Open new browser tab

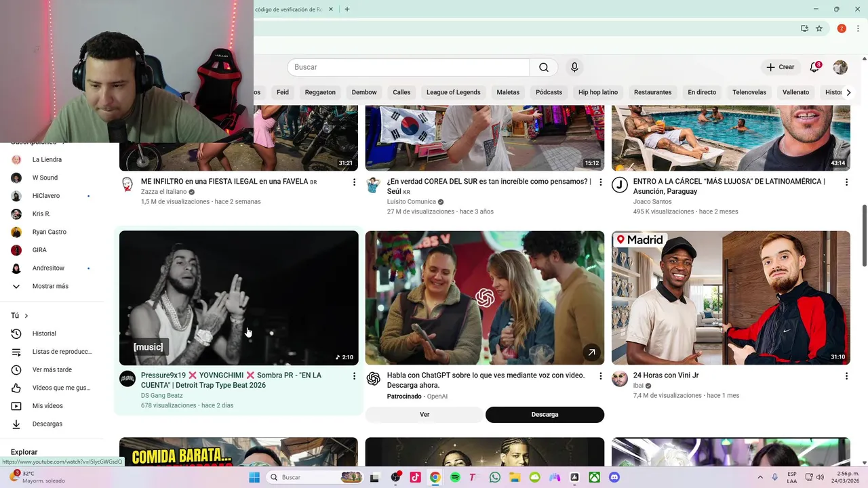click(347, 9)
